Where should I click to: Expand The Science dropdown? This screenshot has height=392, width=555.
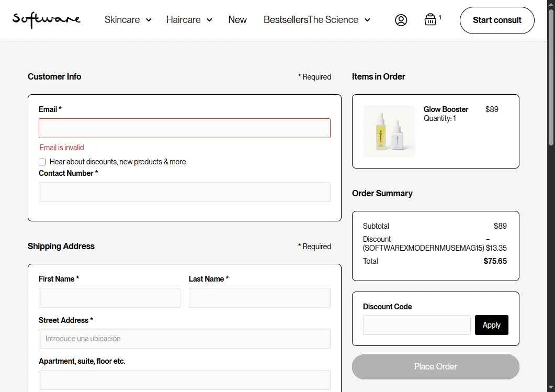coord(339,20)
